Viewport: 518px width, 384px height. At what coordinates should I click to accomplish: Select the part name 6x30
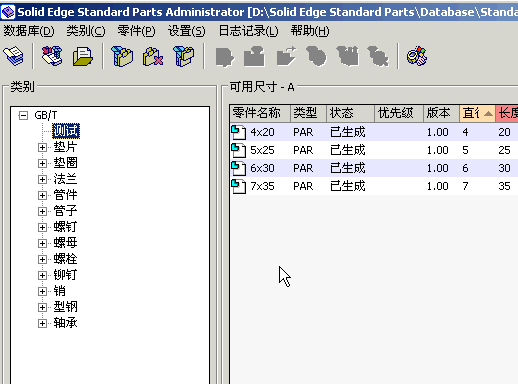point(262,168)
